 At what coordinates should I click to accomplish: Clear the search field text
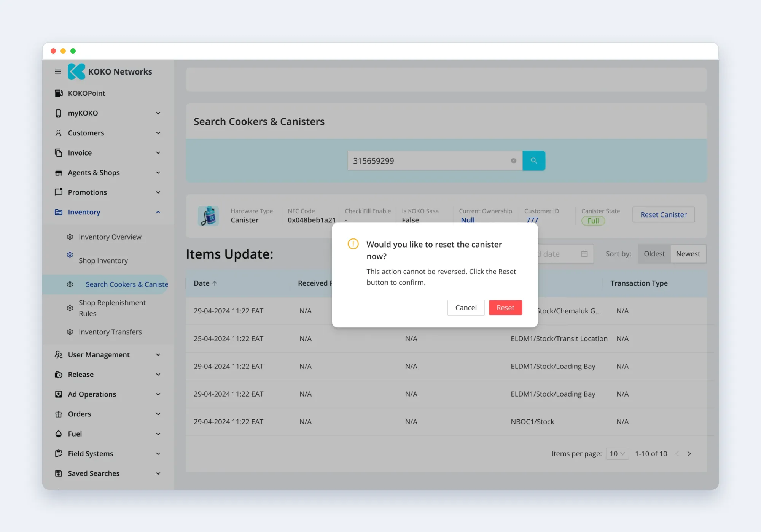[x=514, y=160]
